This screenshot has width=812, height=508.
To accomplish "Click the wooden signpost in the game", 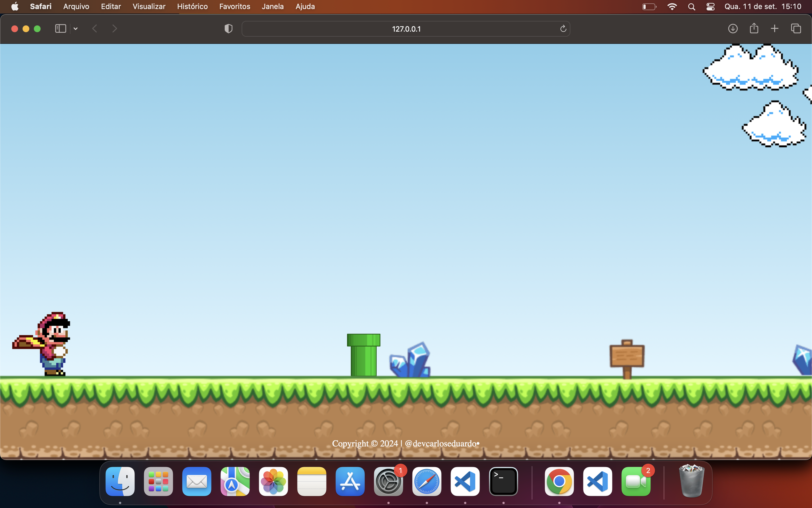I will pyautogui.click(x=627, y=359).
